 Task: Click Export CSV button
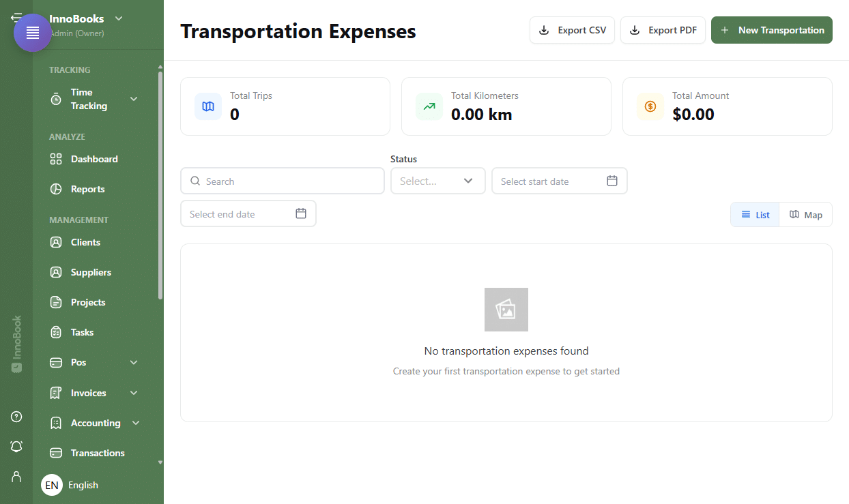(x=573, y=30)
